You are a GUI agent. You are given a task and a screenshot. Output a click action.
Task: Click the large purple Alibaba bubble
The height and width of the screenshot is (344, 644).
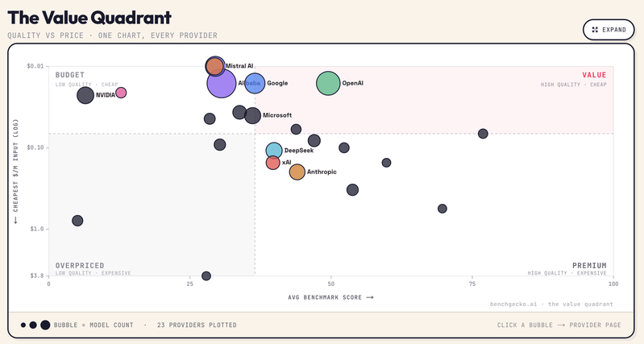(x=222, y=83)
